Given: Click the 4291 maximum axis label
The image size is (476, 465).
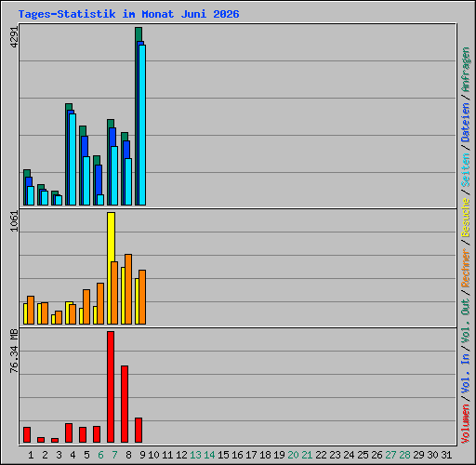Looking at the screenshot, I should click(x=14, y=37).
